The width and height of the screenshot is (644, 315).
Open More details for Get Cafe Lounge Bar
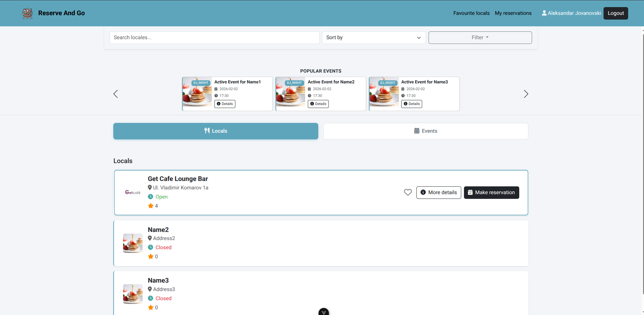[438, 192]
